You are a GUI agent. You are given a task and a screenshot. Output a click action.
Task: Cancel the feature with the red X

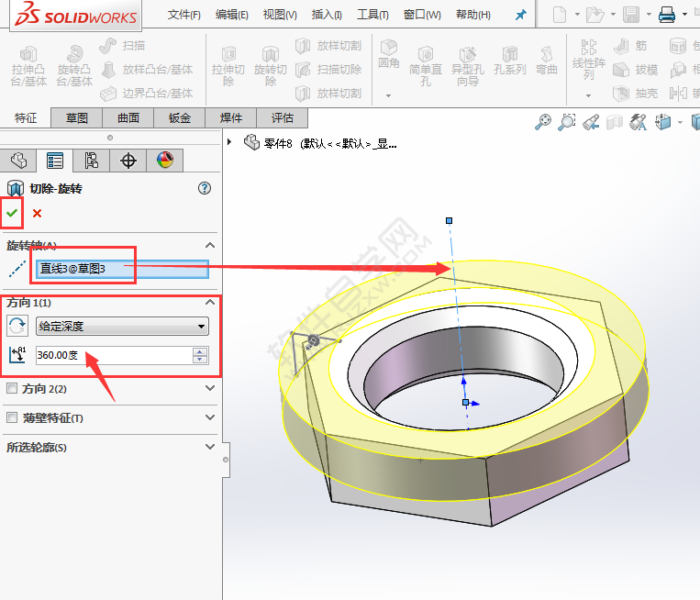click(x=37, y=214)
